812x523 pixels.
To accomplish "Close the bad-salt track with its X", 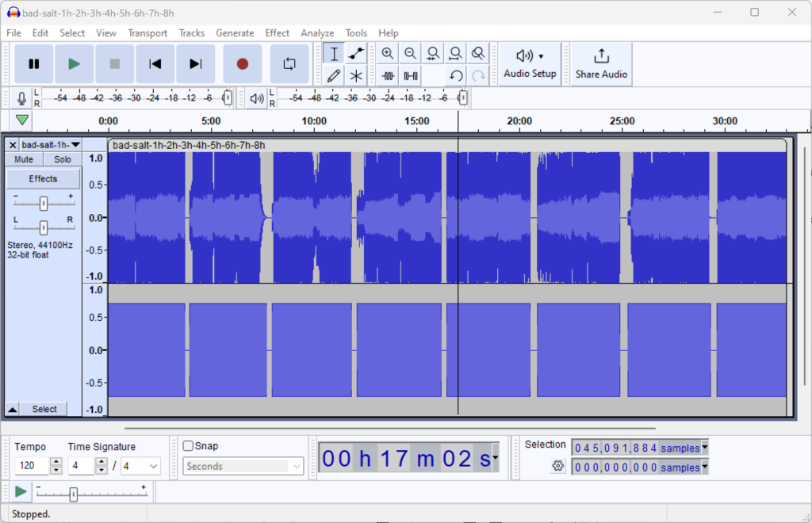I will click(x=11, y=144).
